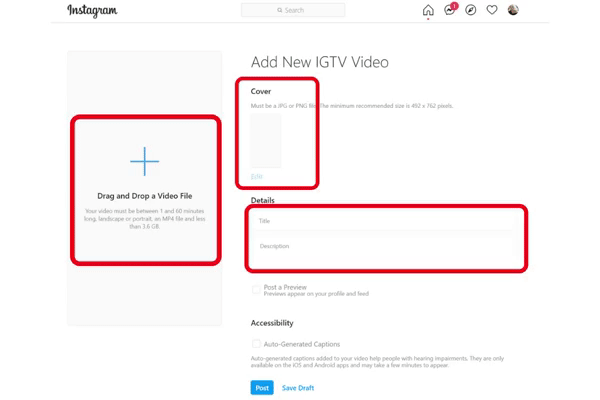Screen dimensions: 600x400
Task: Open the Explore compass icon
Action: click(471, 10)
